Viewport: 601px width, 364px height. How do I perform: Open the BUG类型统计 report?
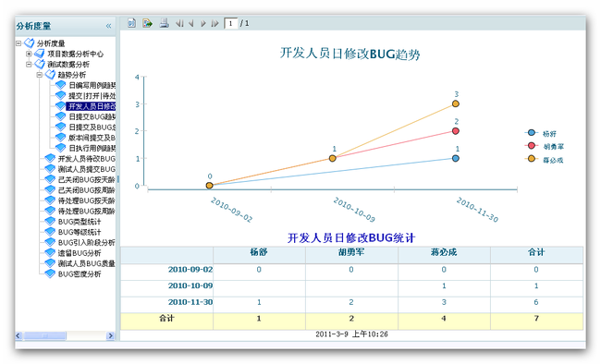tap(80, 222)
